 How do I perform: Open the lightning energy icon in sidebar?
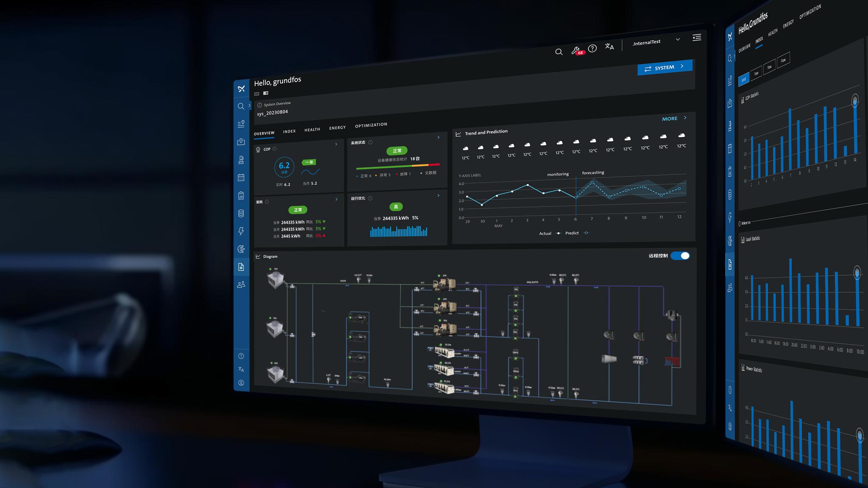point(241,231)
